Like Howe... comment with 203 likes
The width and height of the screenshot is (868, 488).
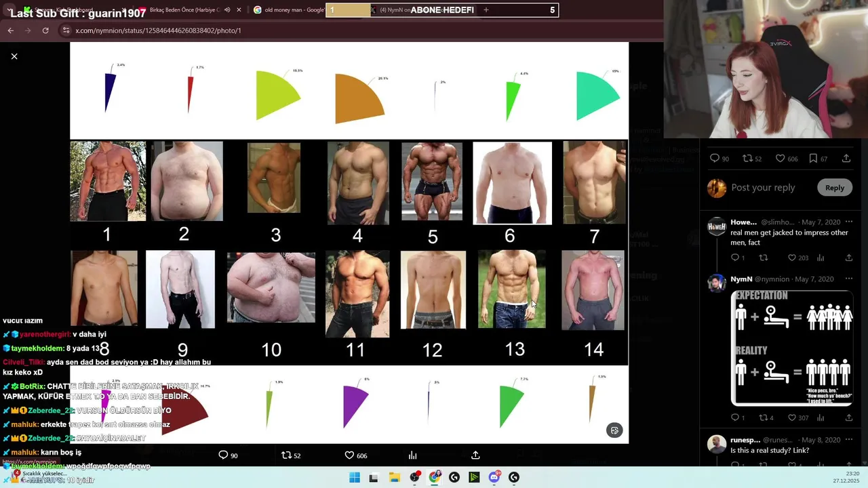pyautogui.click(x=797, y=258)
